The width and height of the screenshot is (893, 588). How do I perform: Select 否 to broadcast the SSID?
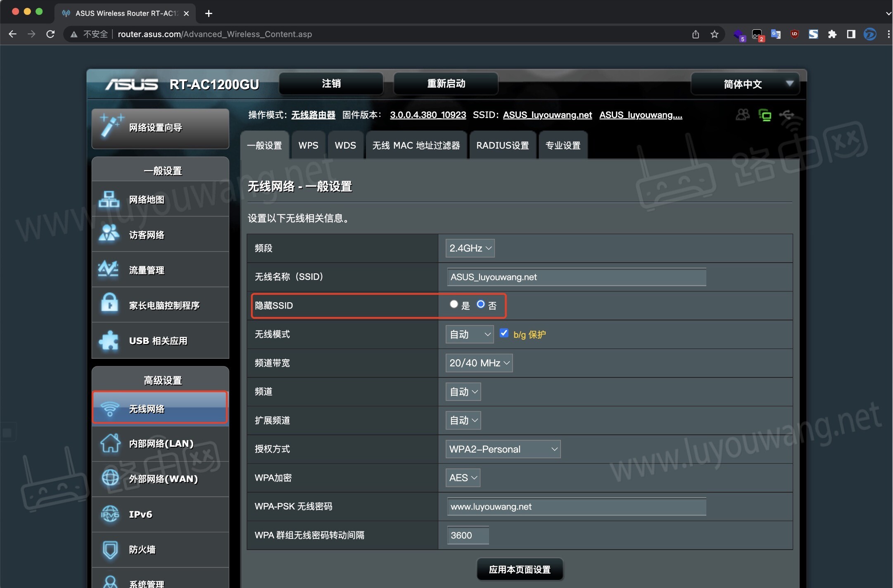(x=480, y=304)
